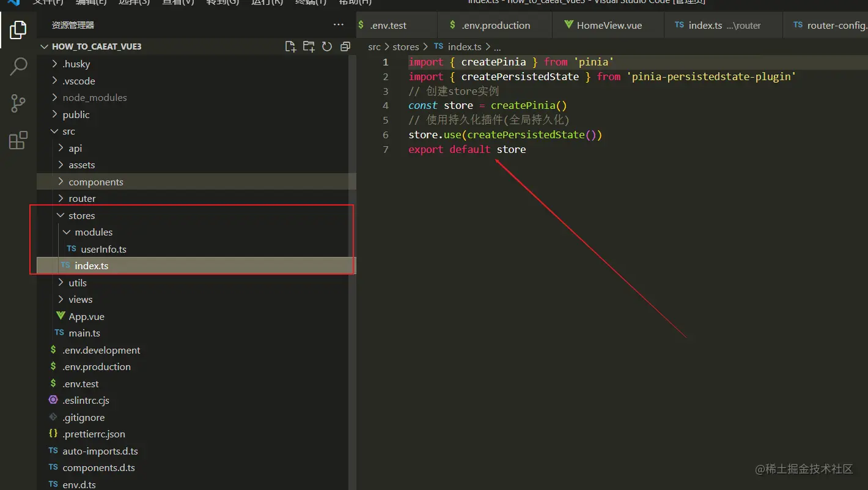This screenshot has width=868, height=490.
Task: Open userInfo.ts in the file tree
Action: 196,249
